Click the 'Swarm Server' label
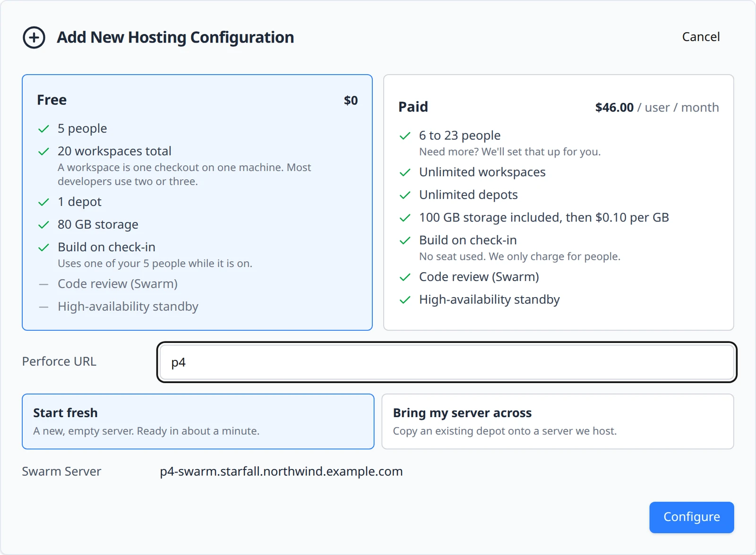The image size is (756, 555). click(x=61, y=471)
